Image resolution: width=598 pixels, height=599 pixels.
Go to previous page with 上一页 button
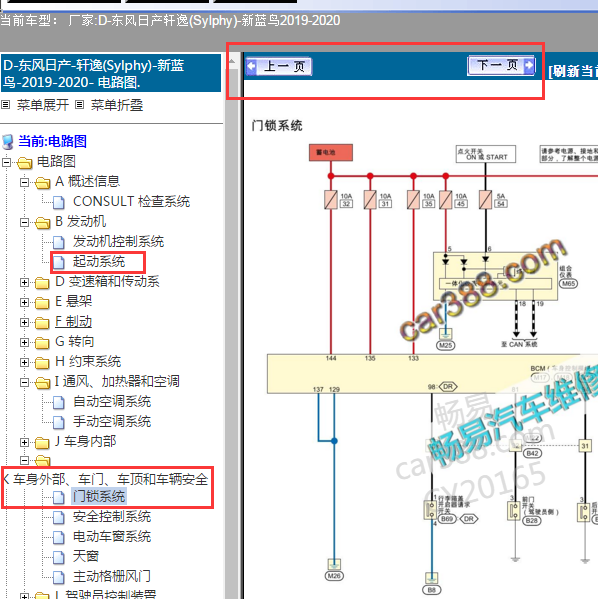279,66
